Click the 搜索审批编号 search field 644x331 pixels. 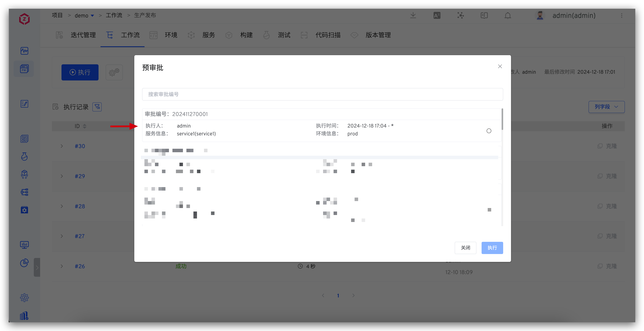322,94
